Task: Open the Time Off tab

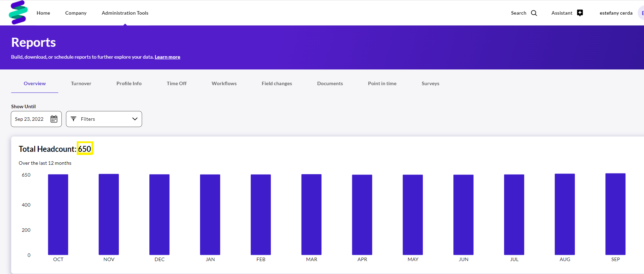Action: coord(176,83)
